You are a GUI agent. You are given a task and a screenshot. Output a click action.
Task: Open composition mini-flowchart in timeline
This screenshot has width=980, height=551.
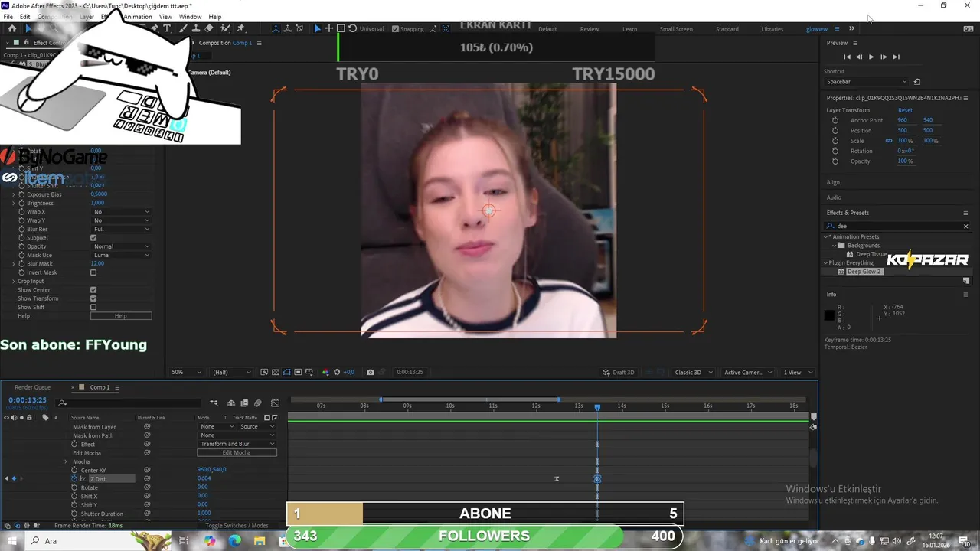tap(214, 403)
